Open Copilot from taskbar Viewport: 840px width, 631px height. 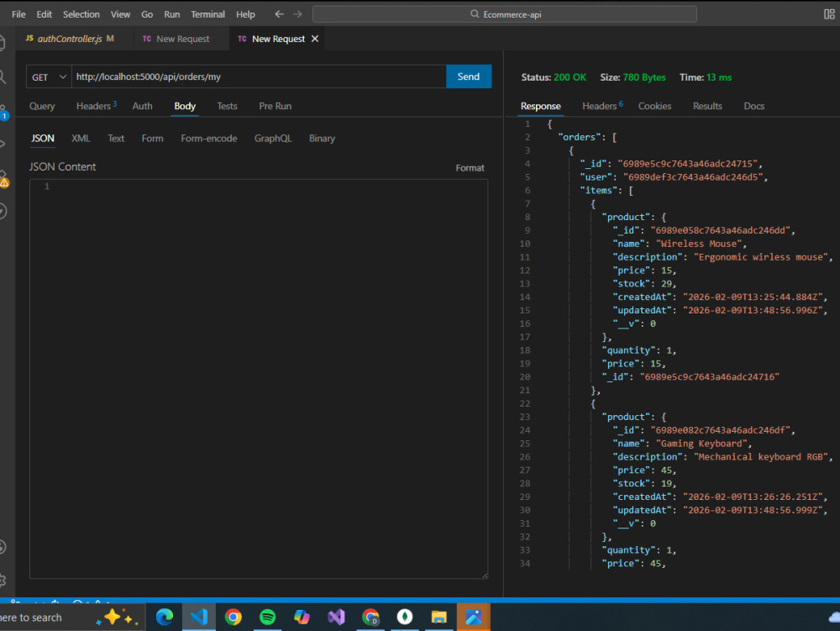pyautogui.click(x=302, y=617)
